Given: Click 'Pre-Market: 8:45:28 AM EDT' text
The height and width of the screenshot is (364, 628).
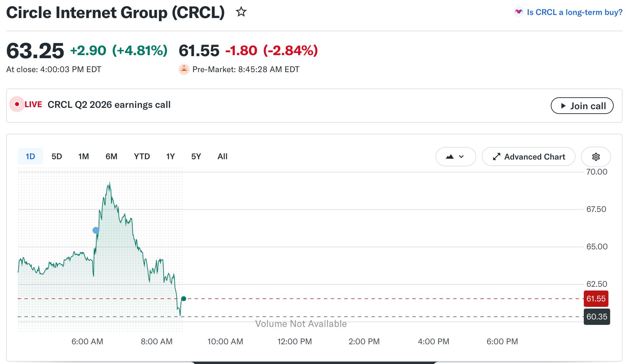Looking at the screenshot, I should (x=246, y=69).
